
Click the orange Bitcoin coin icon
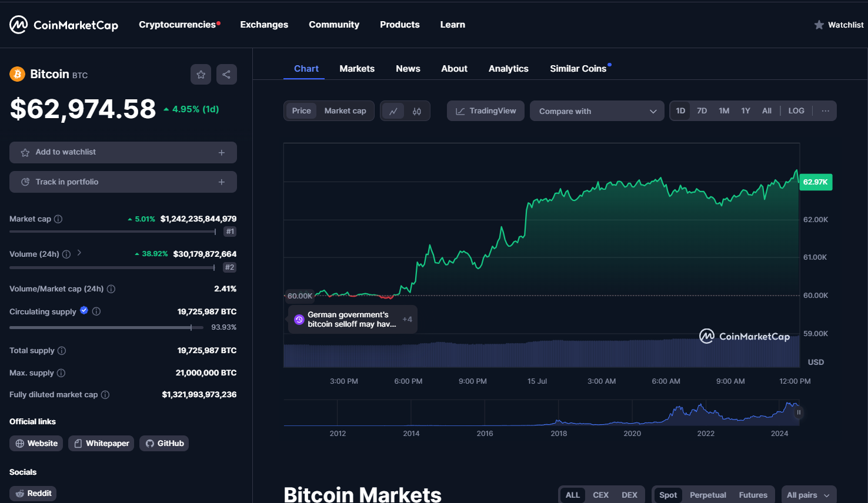(x=17, y=74)
